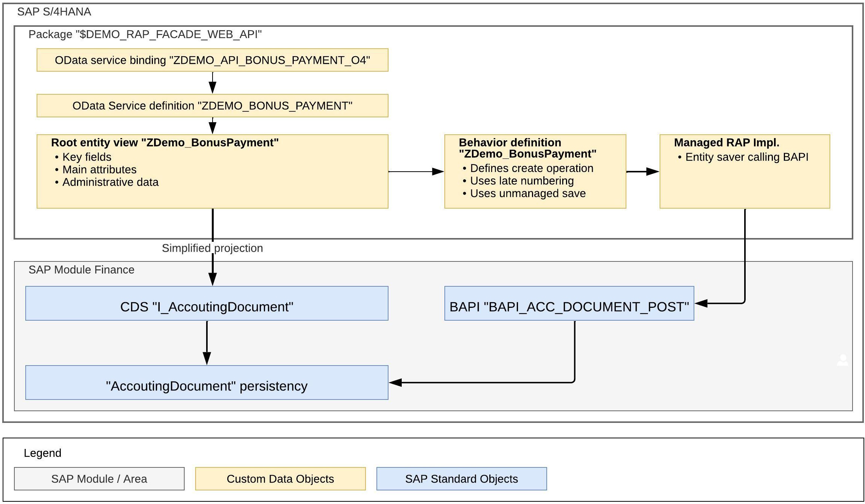
Task: Select the OData service binding box
Action: [x=212, y=60]
